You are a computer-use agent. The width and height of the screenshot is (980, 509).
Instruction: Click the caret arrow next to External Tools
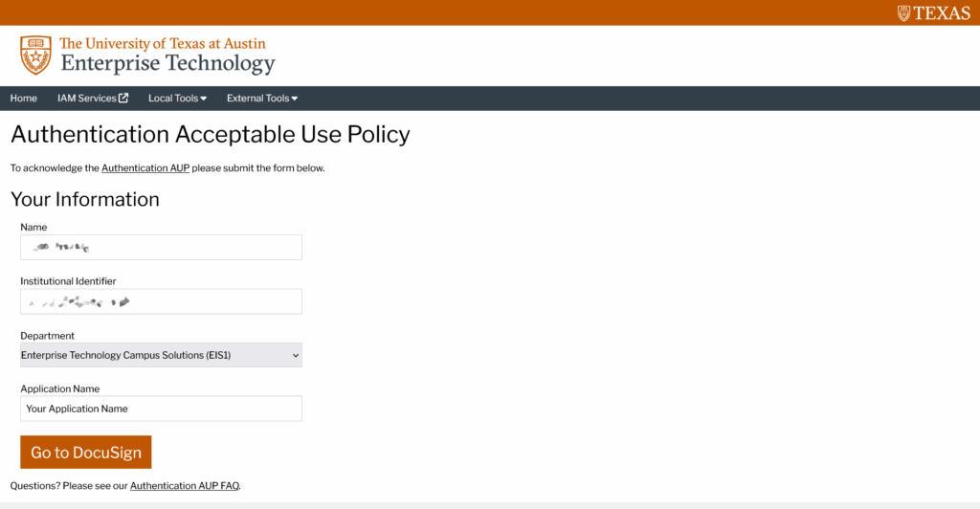[x=295, y=99]
